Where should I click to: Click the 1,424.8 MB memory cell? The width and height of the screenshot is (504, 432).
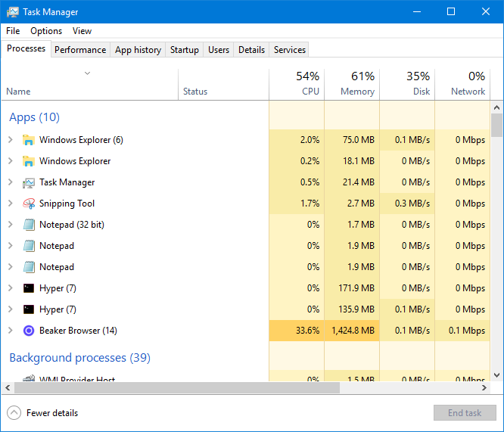[352, 331]
